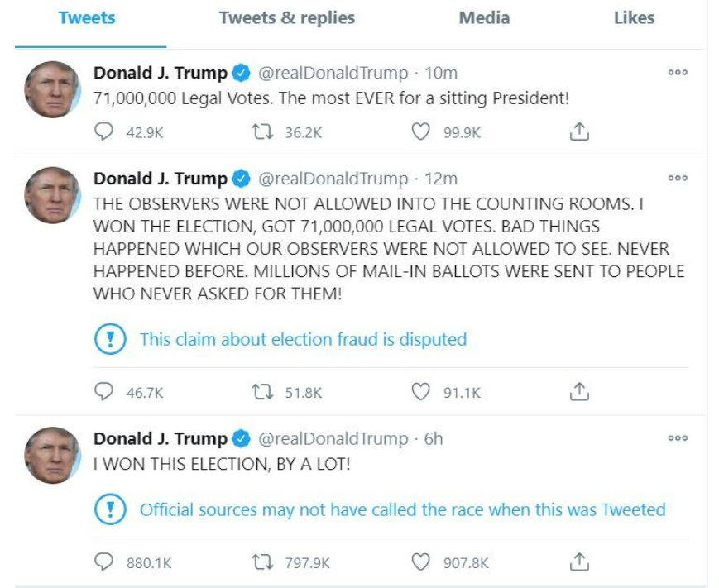Reply to the 71,000,000 Legal Votes tweet
The width and height of the screenshot is (719, 588).
104,131
